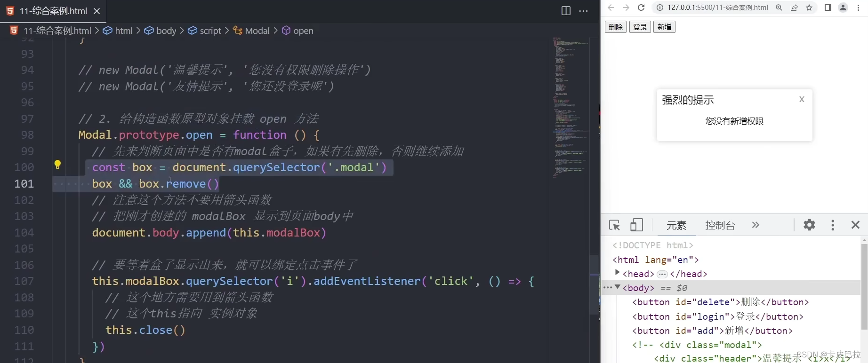Close the DevTools panel
The image size is (868, 363).
[x=856, y=225]
